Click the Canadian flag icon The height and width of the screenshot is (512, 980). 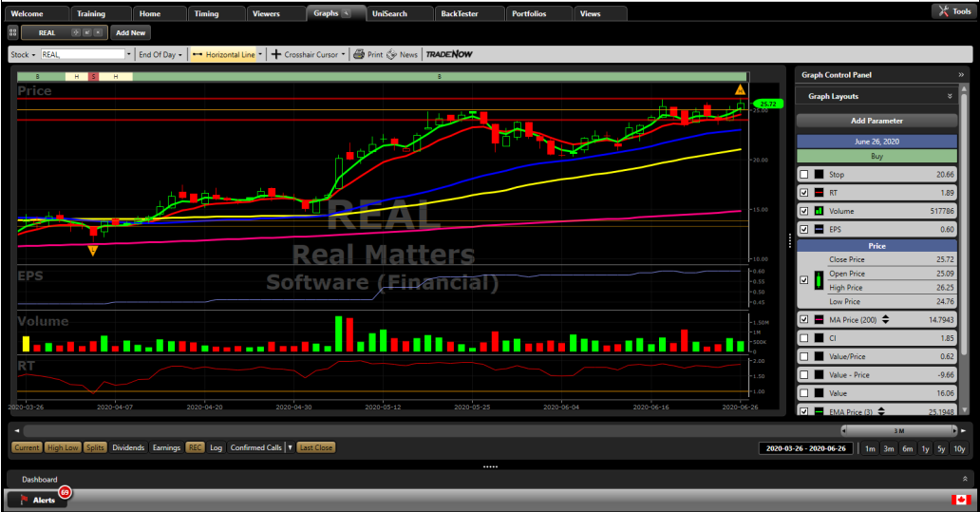click(961, 499)
